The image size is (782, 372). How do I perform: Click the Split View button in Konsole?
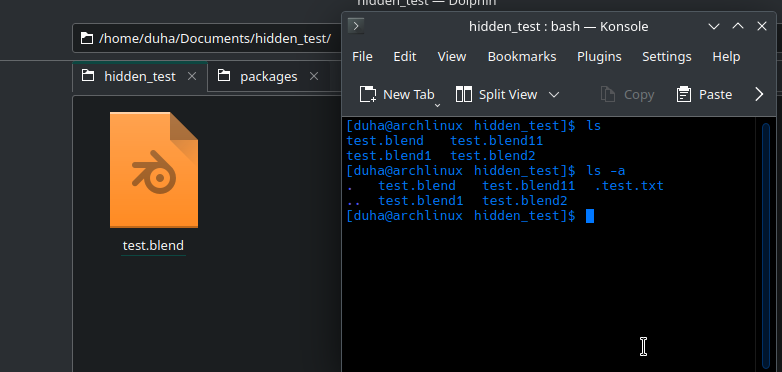(x=496, y=94)
